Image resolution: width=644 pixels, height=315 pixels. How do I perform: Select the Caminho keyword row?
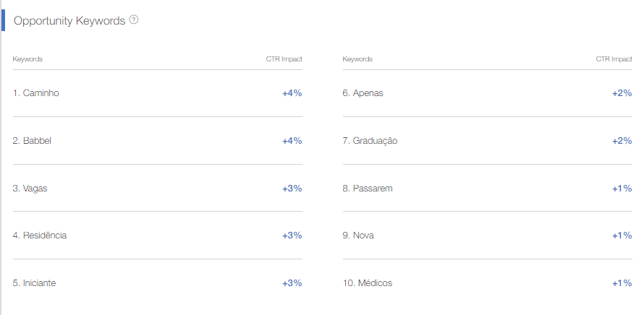click(157, 93)
